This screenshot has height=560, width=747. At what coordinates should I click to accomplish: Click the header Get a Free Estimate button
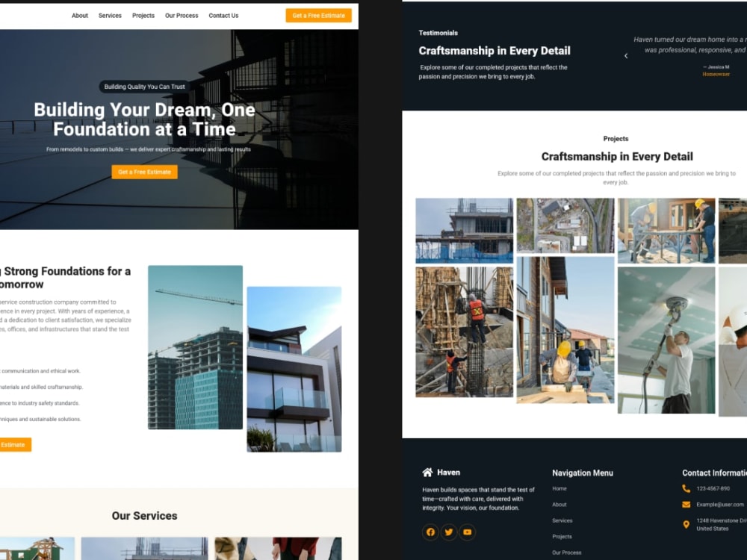319,16
